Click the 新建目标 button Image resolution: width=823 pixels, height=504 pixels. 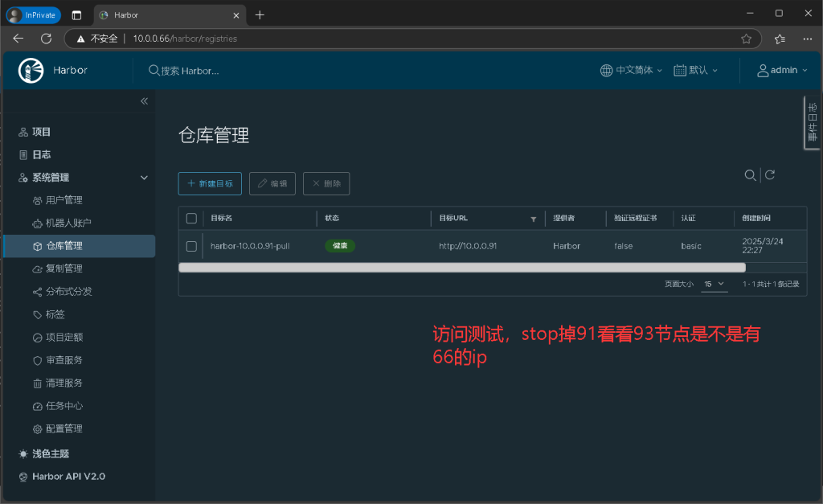point(209,183)
